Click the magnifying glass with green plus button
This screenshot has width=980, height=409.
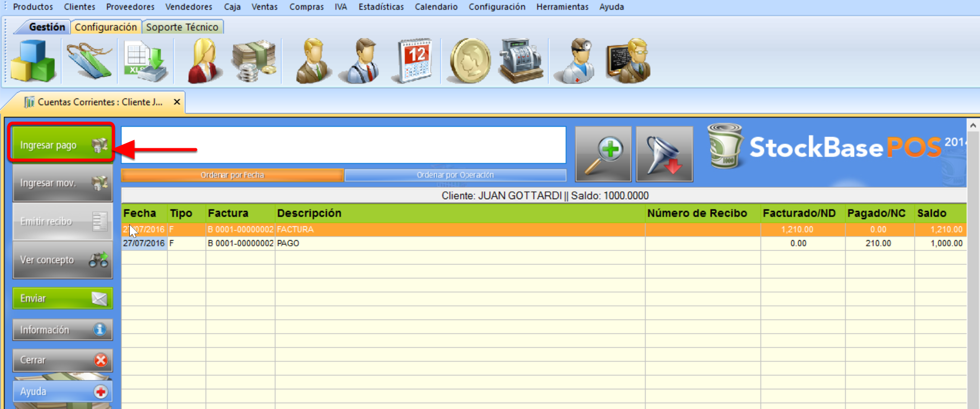[x=603, y=154]
